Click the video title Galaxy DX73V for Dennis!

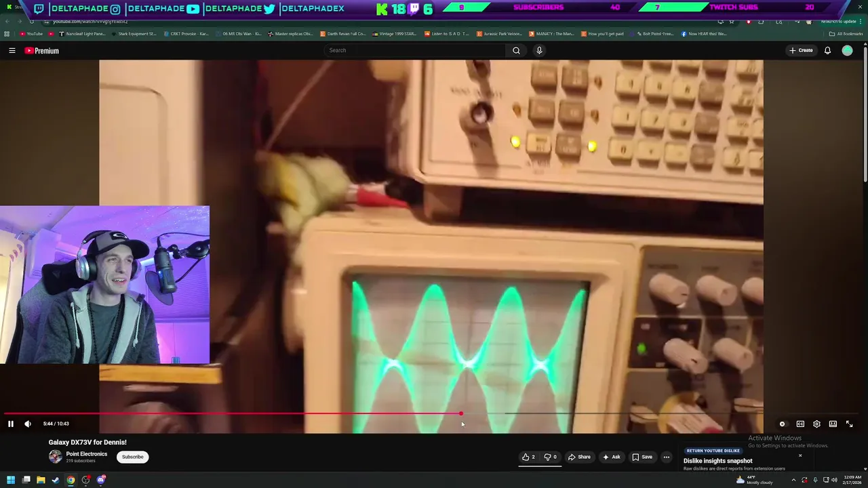click(87, 443)
